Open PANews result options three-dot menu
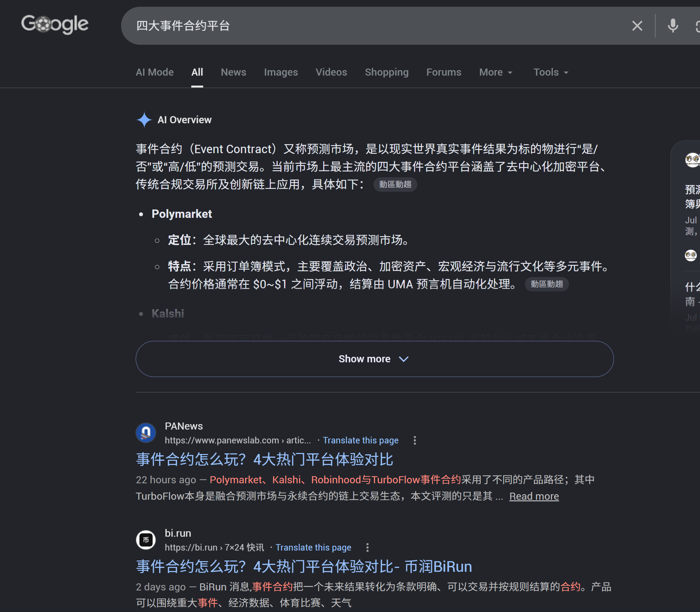This screenshot has height=612, width=700. point(415,440)
